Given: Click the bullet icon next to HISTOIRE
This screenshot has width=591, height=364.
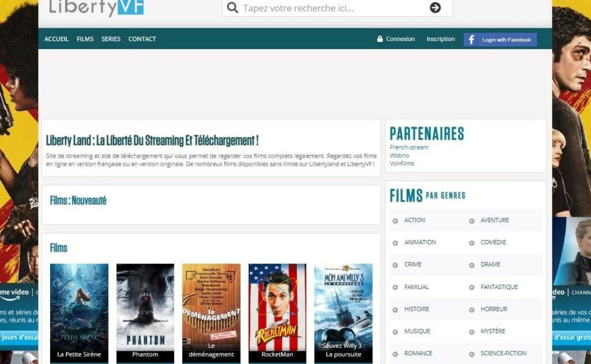Looking at the screenshot, I should (x=395, y=310).
